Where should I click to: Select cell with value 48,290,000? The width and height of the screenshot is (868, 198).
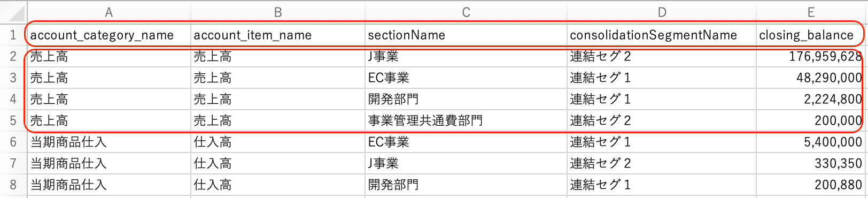(811, 78)
